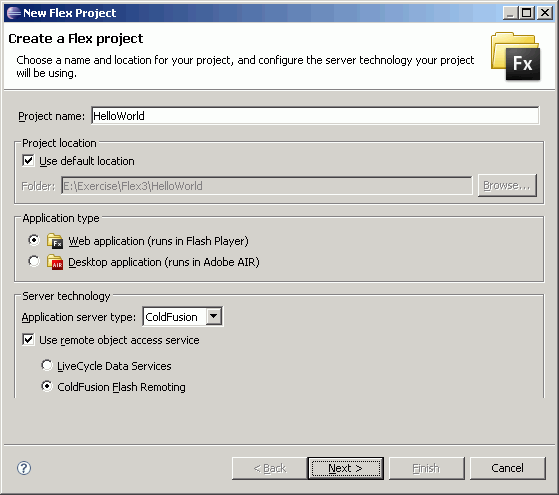Click the help question mark icon
The image size is (559, 495).
(x=24, y=468)
